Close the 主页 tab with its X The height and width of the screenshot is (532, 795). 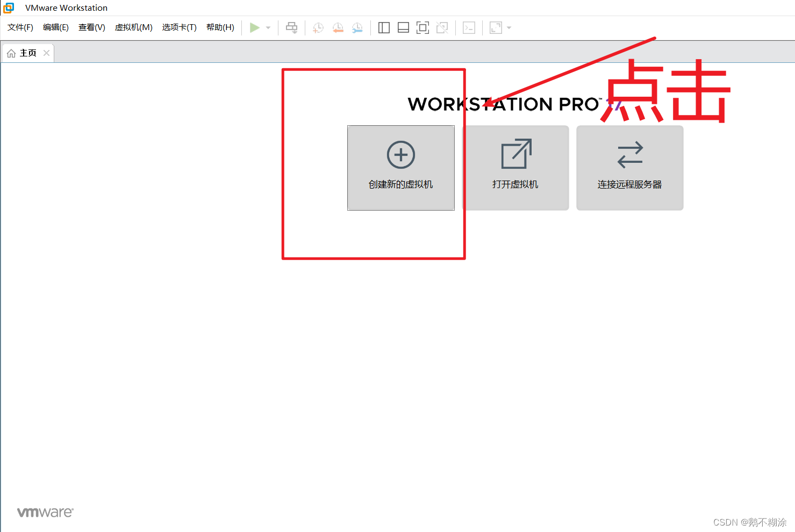point(47,53)
